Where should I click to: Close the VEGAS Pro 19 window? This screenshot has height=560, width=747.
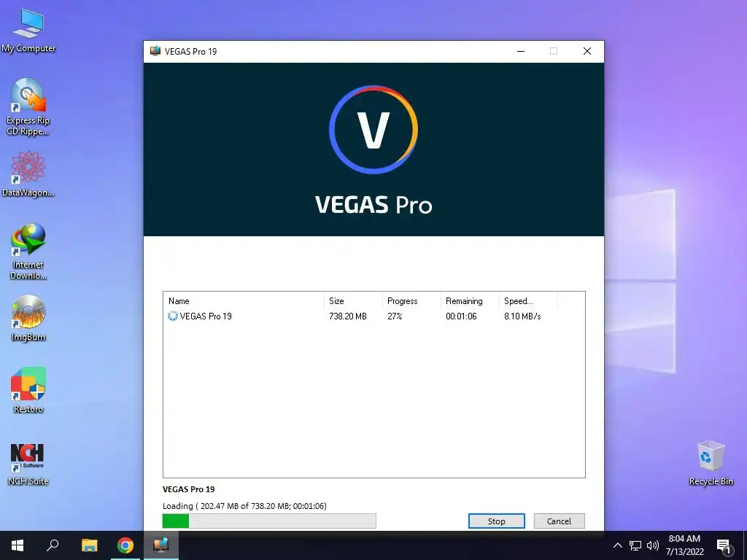587,51
